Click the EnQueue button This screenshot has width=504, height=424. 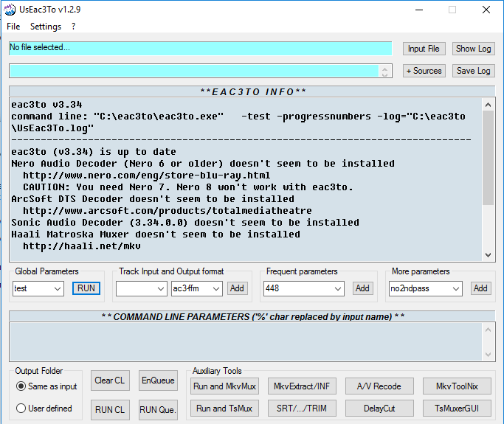[158, 380]
